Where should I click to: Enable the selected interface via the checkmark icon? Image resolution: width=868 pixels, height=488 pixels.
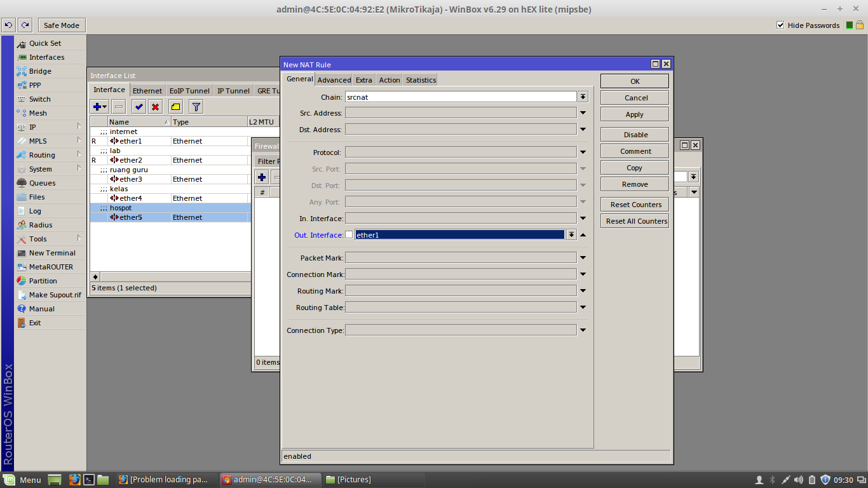coord(138,106)
